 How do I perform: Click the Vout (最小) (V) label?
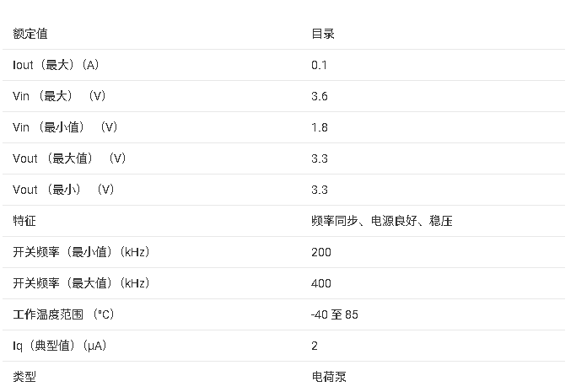pos(63,190)
